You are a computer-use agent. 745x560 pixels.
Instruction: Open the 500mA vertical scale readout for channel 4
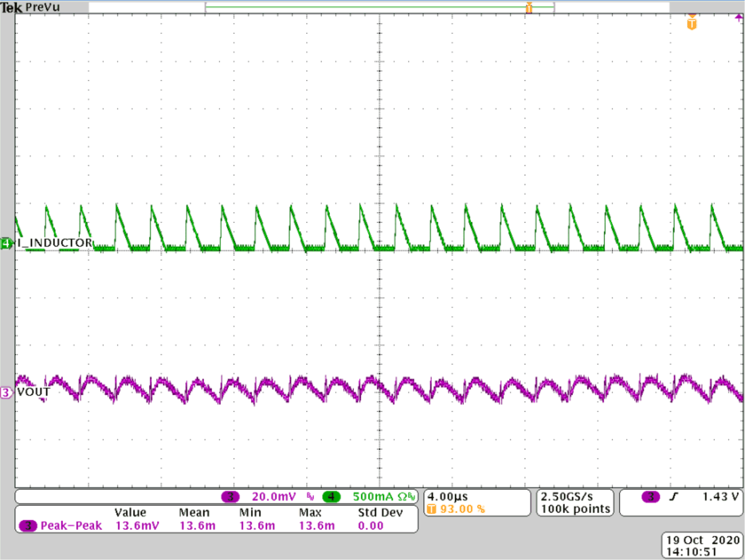tap(370, 496)
